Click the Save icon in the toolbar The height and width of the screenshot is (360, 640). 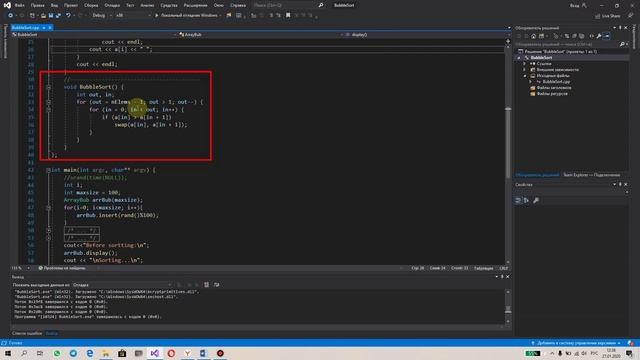coord(51,16)
